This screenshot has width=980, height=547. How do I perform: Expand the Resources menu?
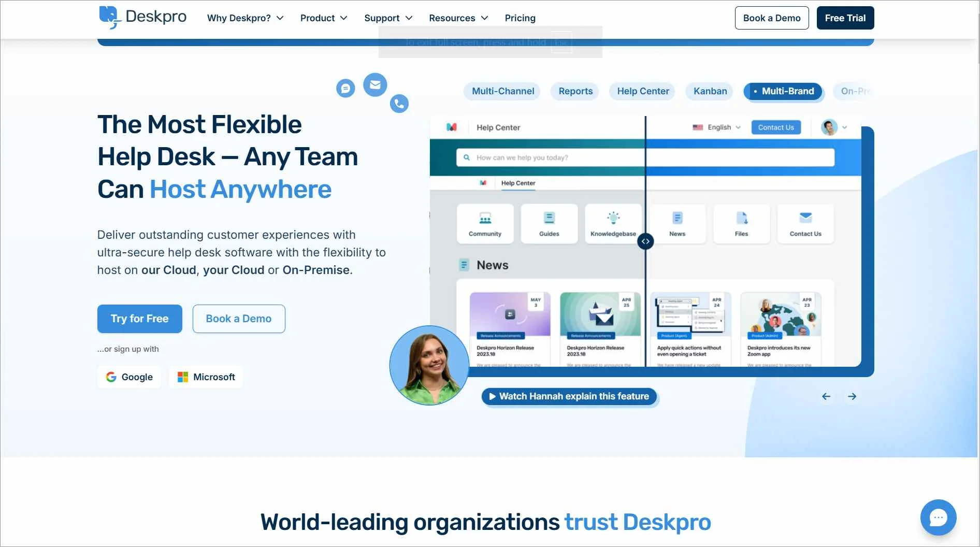click(x=458, y=18)
